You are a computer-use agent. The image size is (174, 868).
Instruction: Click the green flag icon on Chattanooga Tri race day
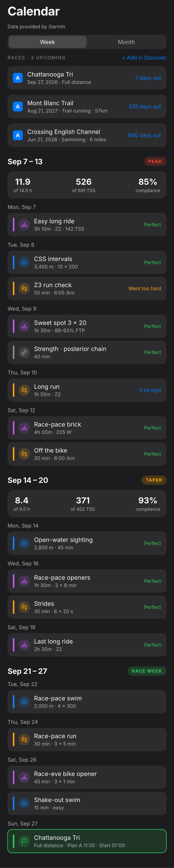24,841
